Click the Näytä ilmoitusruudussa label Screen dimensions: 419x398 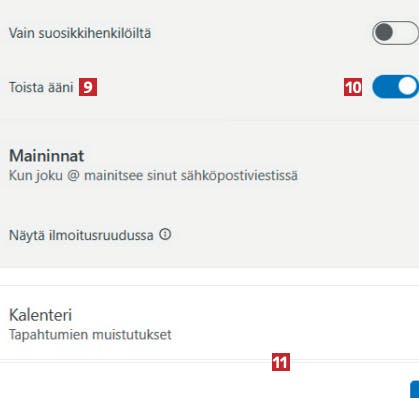click(81, 235)
